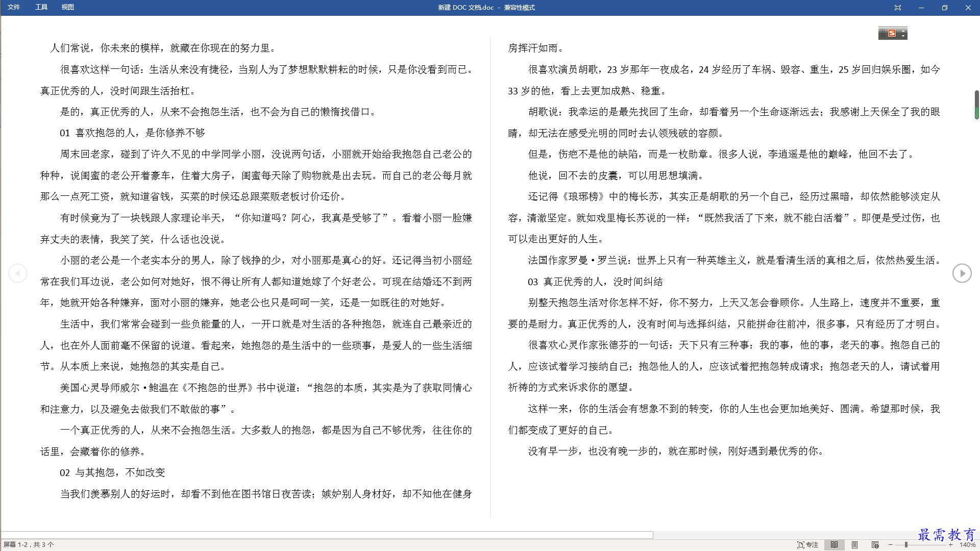Click the line 是的，真正优秀的人
This screenshot has width=980, height=551.
point(218,112)
